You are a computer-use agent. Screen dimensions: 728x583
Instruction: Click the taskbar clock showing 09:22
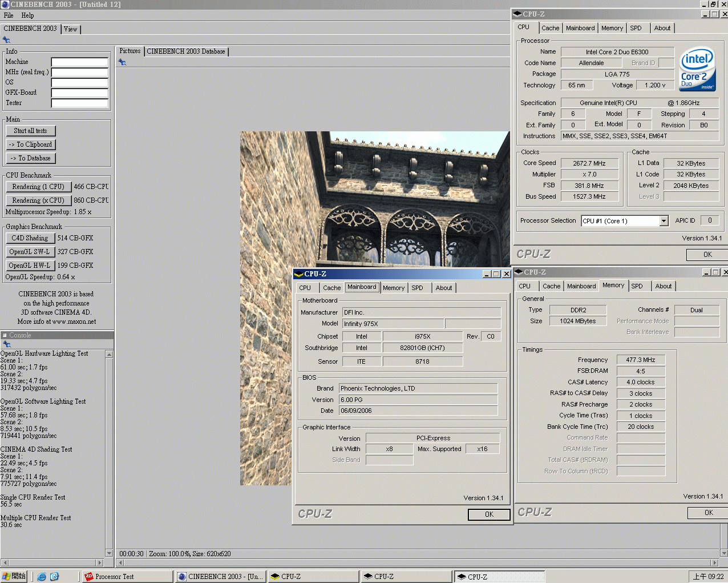(708, 577)
